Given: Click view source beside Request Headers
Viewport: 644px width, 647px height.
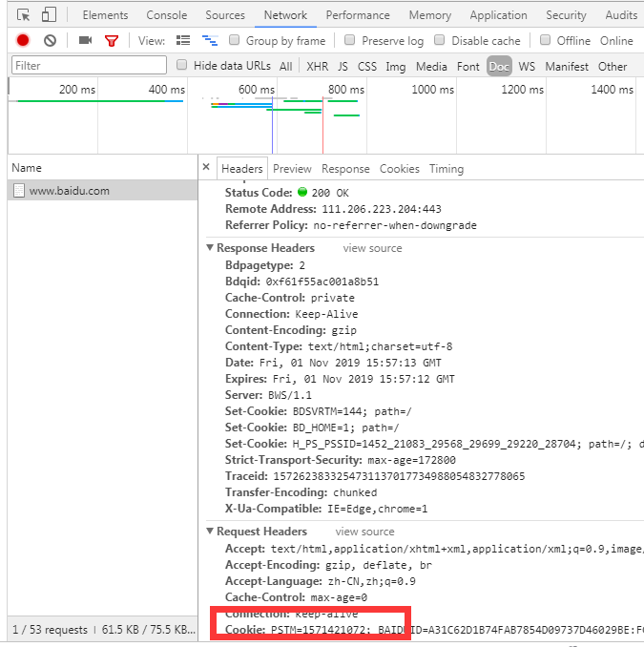Looking at the screenshot, I should 364,532.
